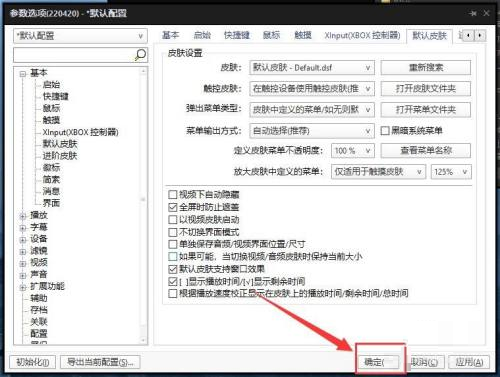Click the search magnifier icon
This screenshot has height=377, width=500.
coord(140,55)
